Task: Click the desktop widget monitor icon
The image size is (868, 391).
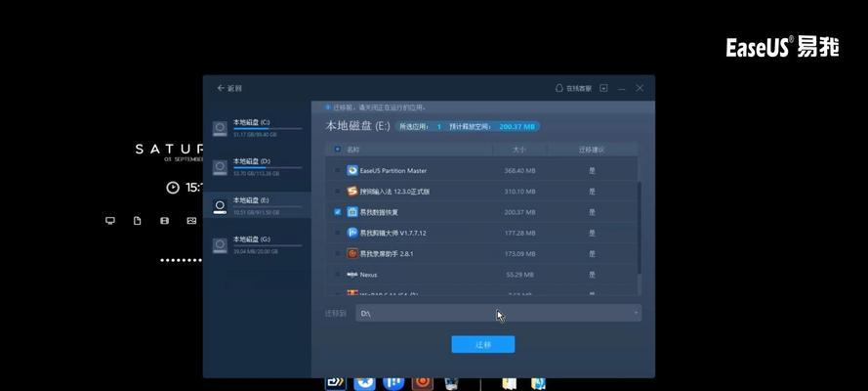Action: tap(110, 220)
